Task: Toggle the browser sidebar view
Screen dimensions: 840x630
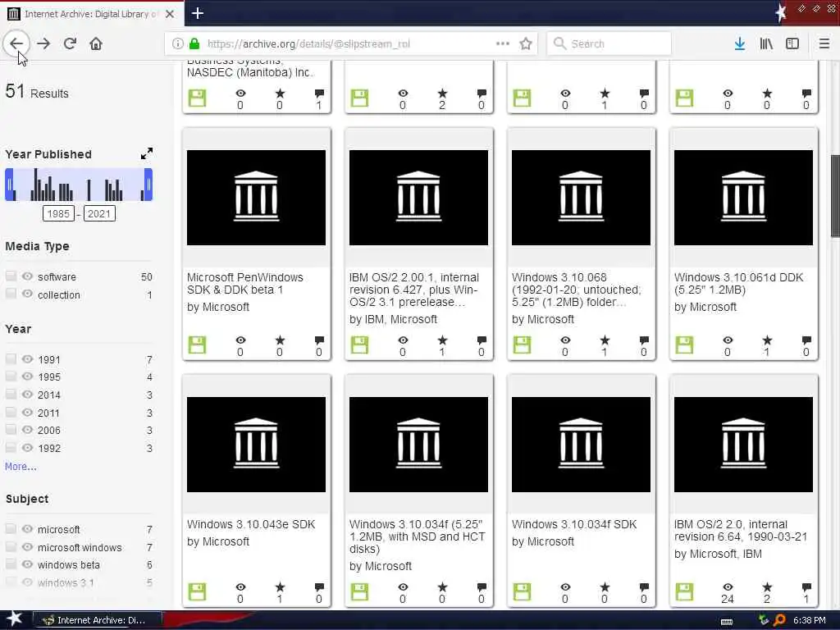Action: tap(792, 43)
